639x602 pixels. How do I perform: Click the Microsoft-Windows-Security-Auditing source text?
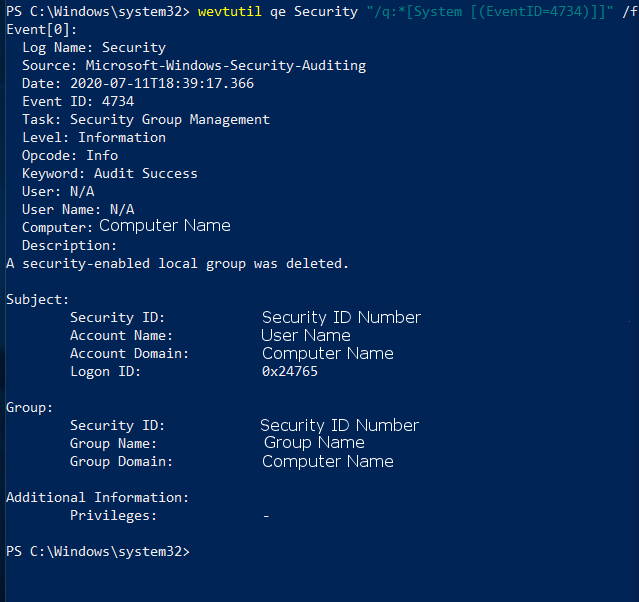226,66
